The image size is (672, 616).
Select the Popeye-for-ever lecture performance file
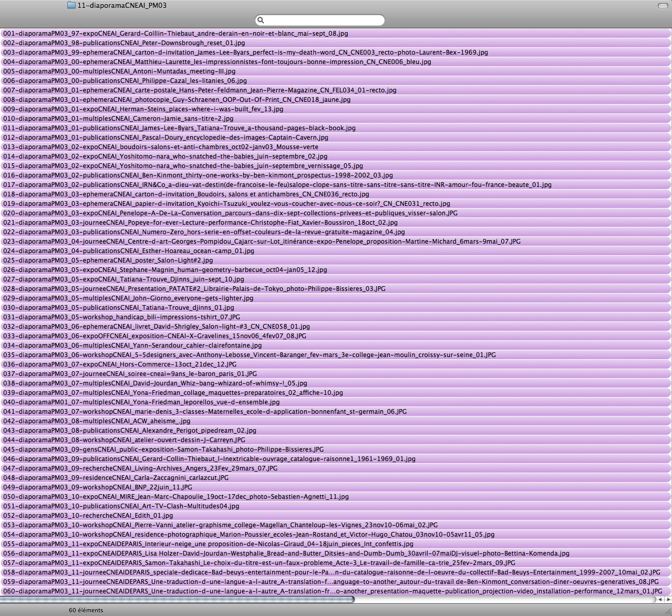(210, 222)
